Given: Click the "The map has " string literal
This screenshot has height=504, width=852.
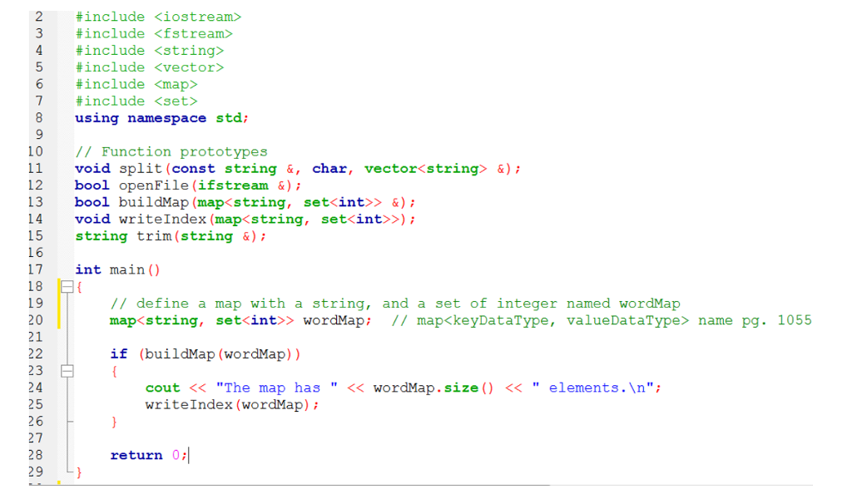Looking at the screenshot, I should [276, 388].
